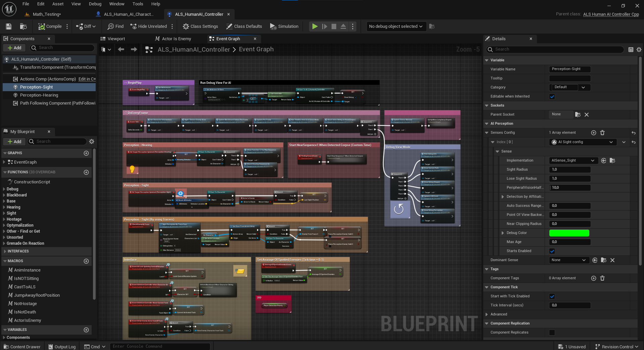Viewport: 644px width, 350px height.
Task: Add a new function override plus icon
Action: click(86, 172)
